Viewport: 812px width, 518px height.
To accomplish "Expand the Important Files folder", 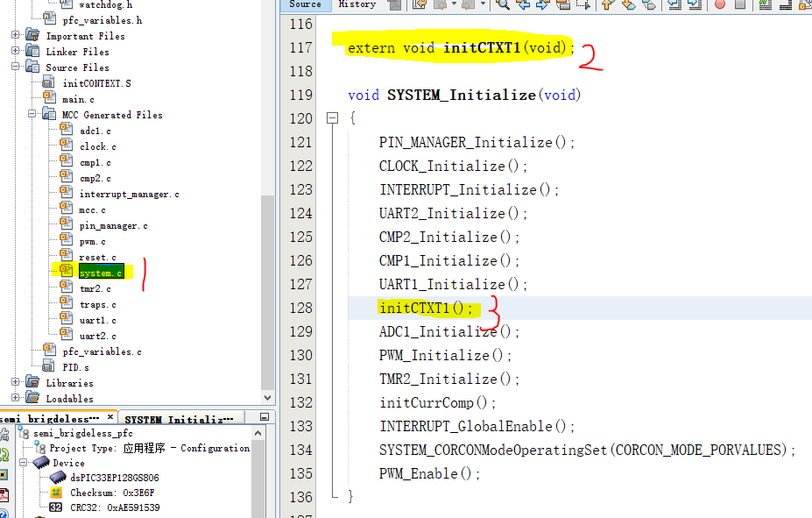I will tap(16, 36).
